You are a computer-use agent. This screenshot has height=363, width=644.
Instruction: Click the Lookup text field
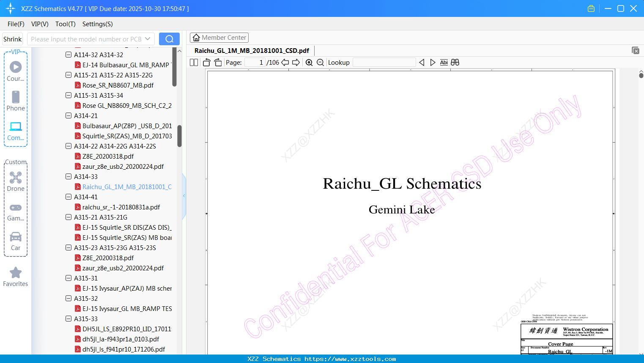point(384,63)
